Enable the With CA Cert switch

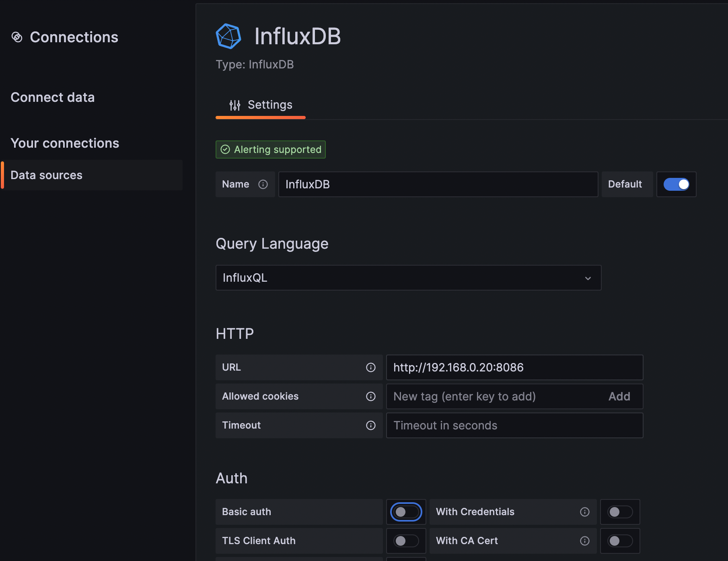[620, 541]
